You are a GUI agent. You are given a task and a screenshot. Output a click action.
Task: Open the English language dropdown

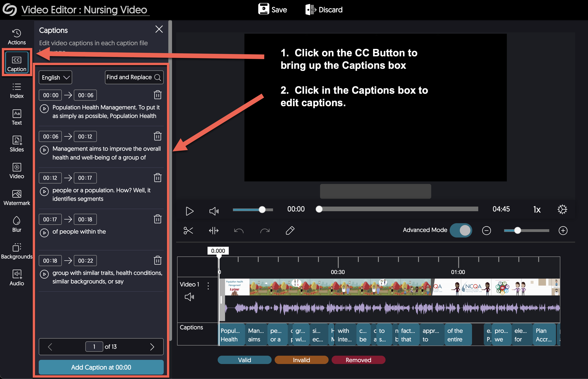[55, 78]
